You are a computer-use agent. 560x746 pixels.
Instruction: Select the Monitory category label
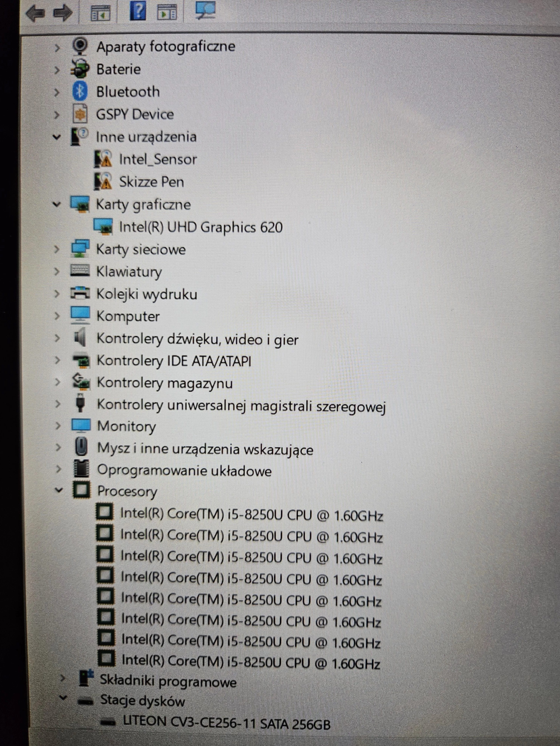pos(127,426)
